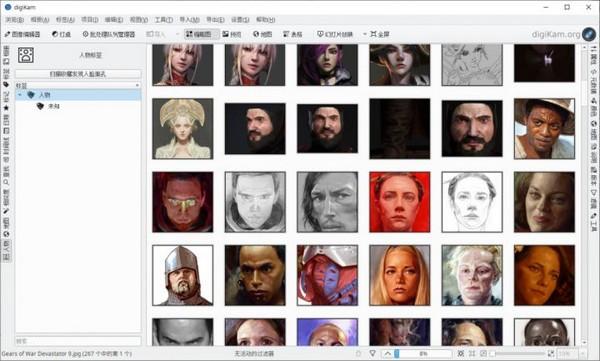Open the 图像编辑器 image editor tool
The width and height of the screenshot is (600, 361).
tap(22, 34)
